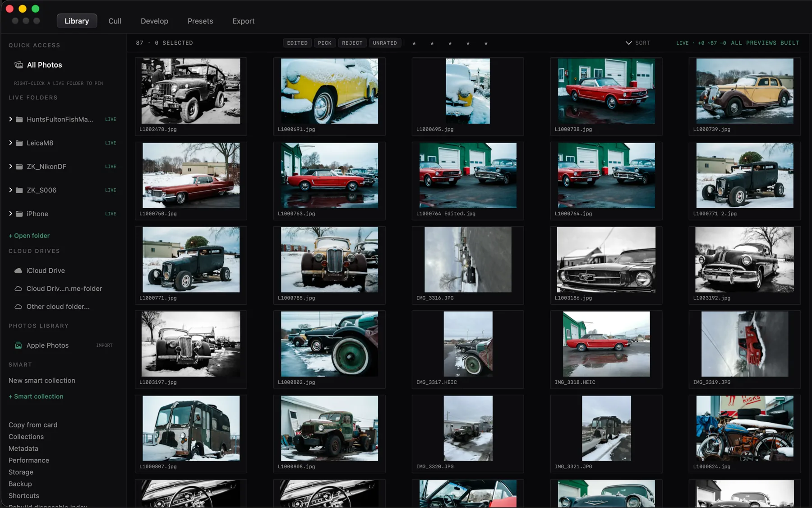Screen dimensions: 812x508
Task: Open Collections settings
Action: [26, 437]
